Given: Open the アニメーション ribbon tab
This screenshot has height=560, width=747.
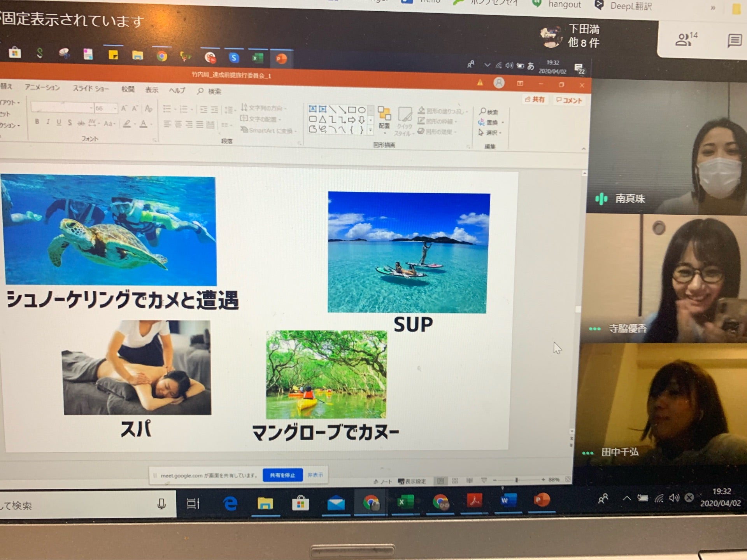Looking at the screenshot, I should [x=42, y=87].
